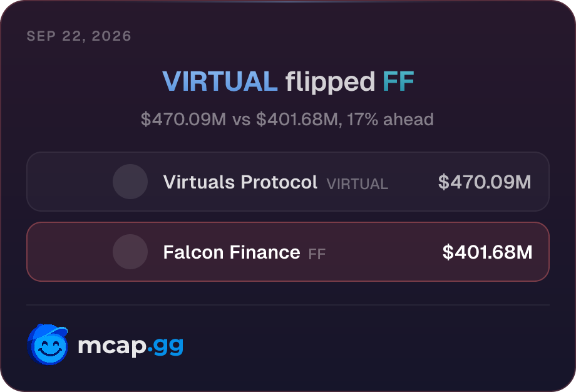Click the Falcon Finance name text
The height and width of the screenshot is (392, 576).
(232, 252)
